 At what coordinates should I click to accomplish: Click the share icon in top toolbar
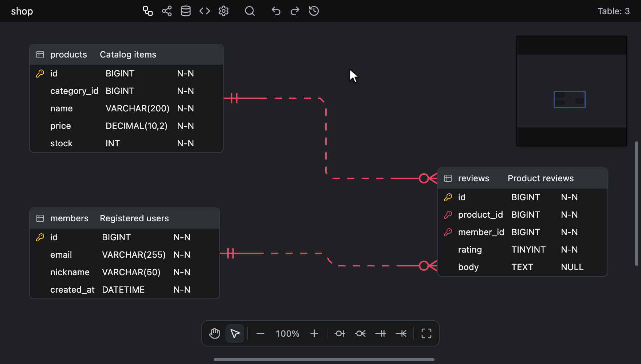click(167, 11)
